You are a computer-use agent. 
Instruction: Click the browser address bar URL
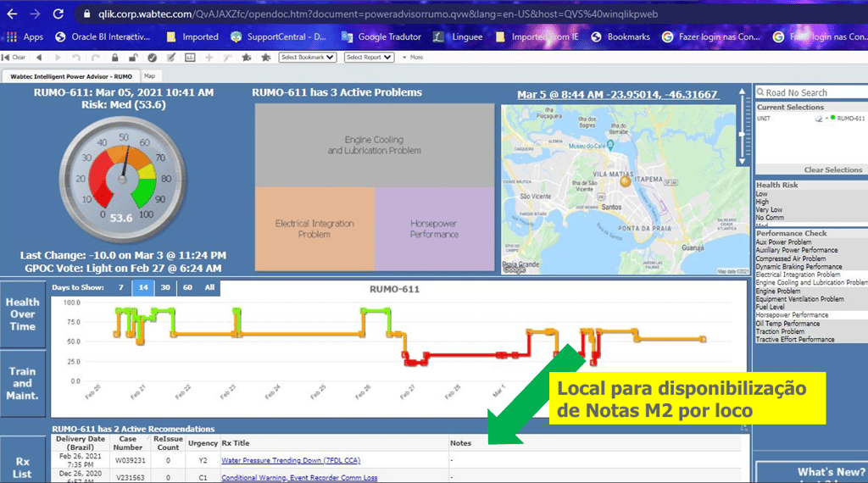[x=378, y=14]
